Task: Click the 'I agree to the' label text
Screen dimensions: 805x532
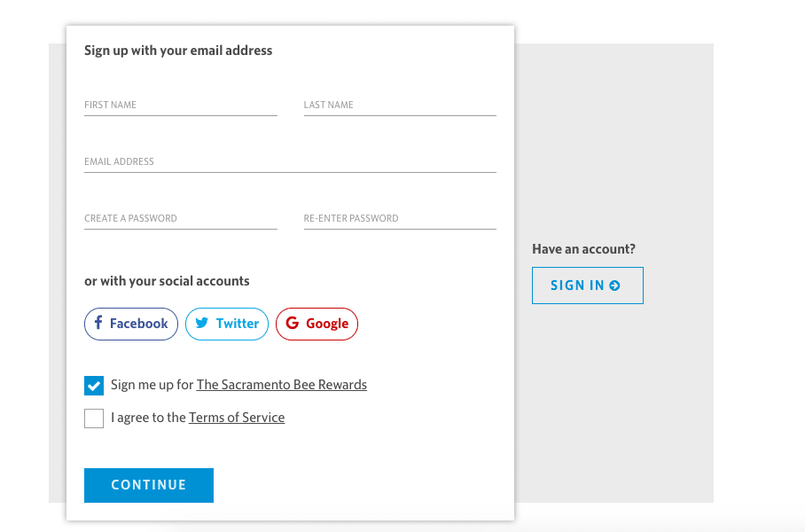Action: [x=148, y=418]
